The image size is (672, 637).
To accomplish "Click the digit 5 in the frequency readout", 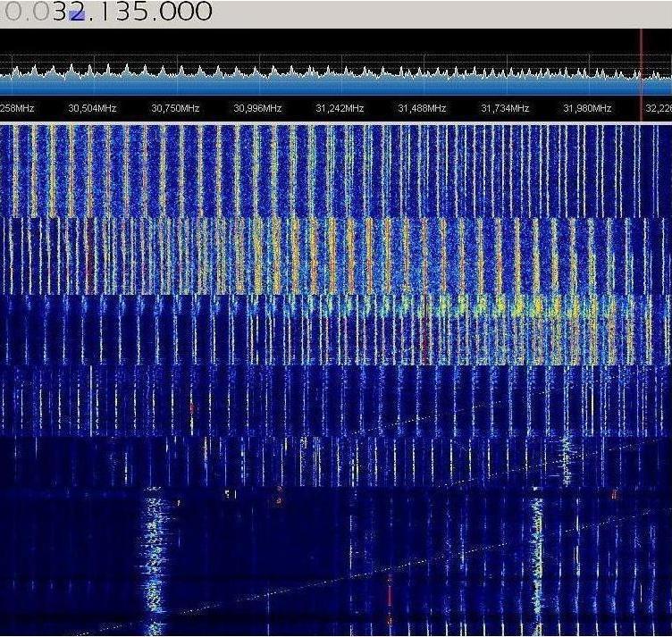I will 140,12.
